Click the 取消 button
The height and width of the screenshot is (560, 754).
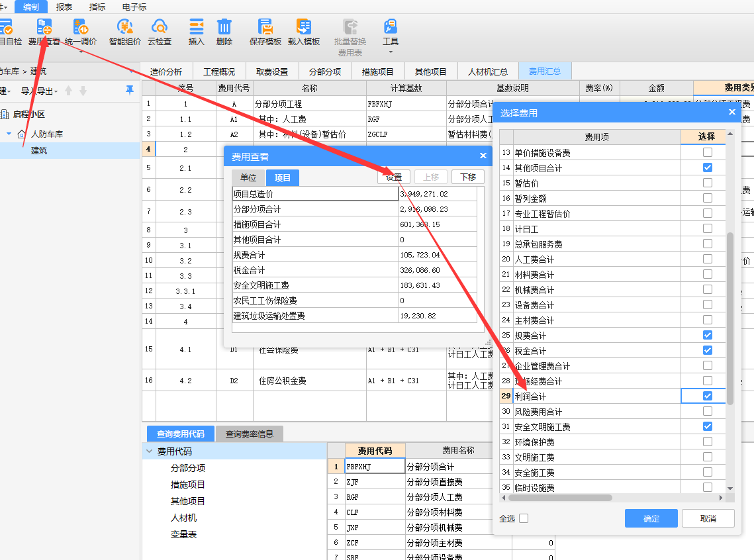[708, 519]
